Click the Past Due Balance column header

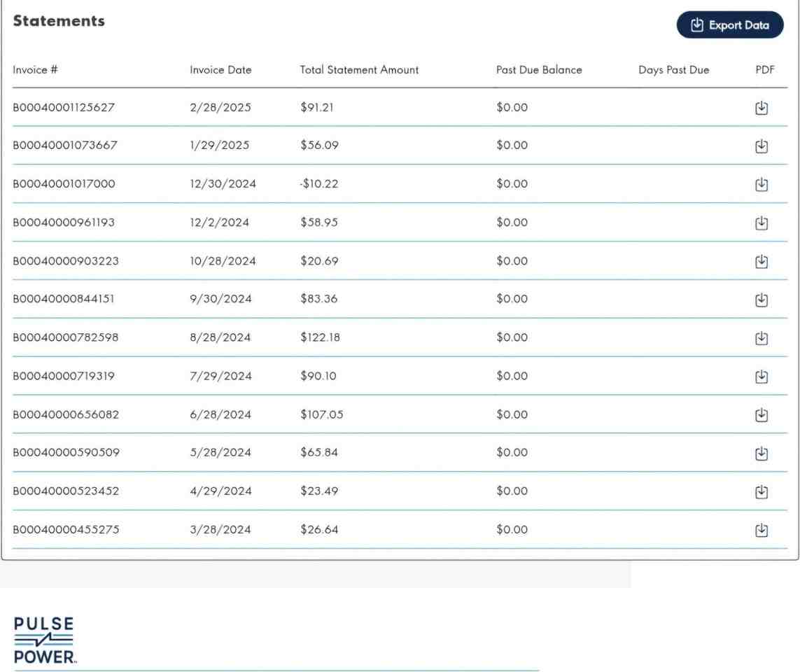click(x=539, y=70)
